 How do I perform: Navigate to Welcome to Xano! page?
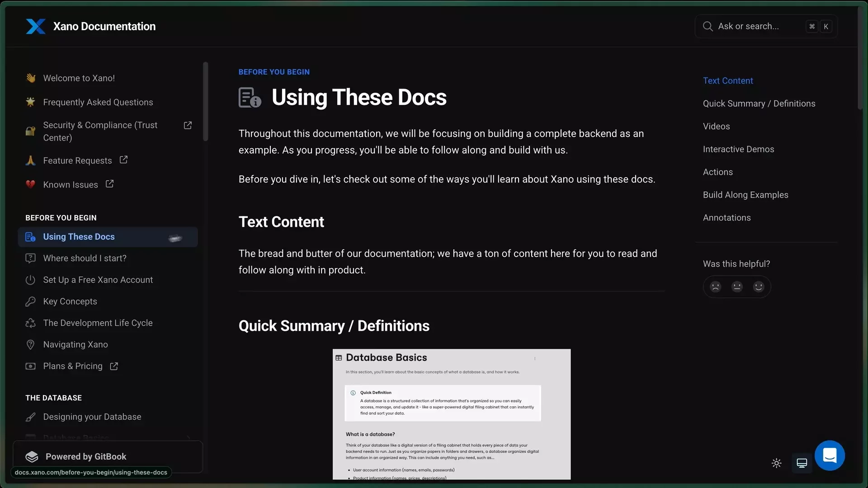point(79,78)
